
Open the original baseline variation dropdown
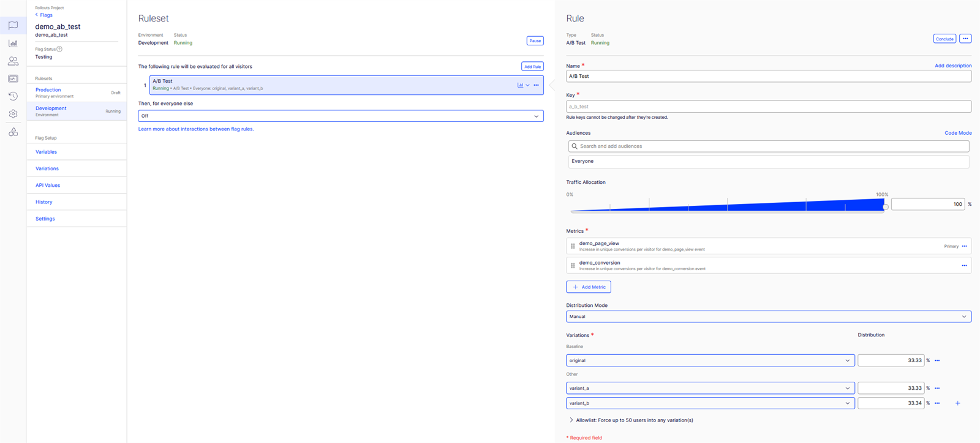[x=710, y=360]
